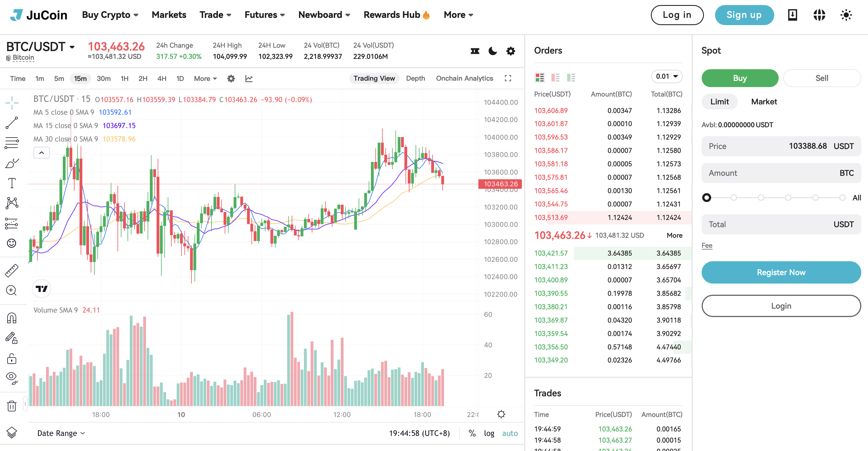Screen dimensions: 868x451
Task: Toggle log scale on chart
Action: (489, 433)
